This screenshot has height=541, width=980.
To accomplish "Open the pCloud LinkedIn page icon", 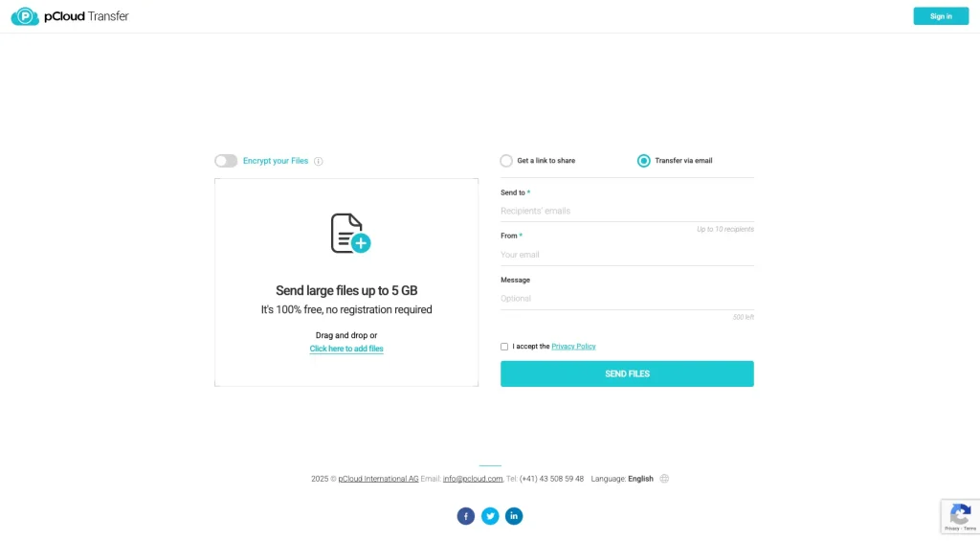I will click(514, 516).
